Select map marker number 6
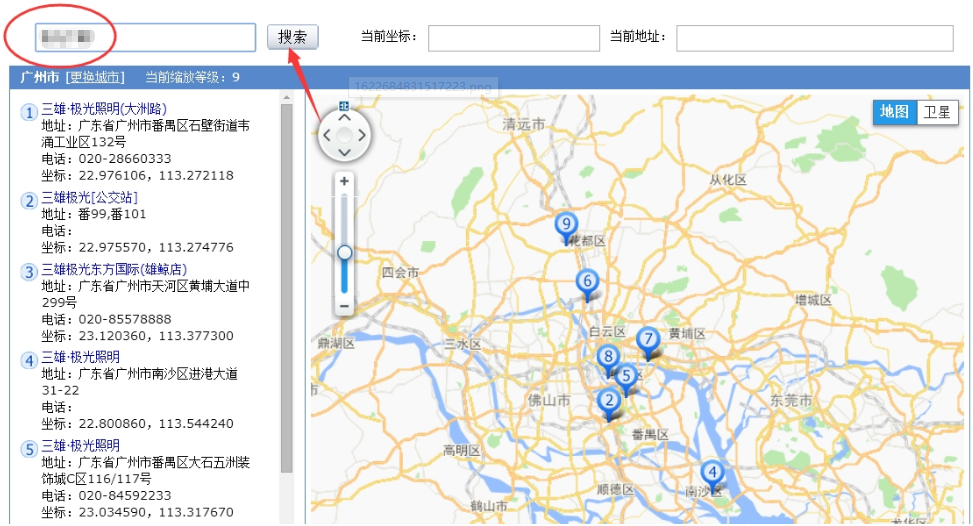 tap(587, 283)
